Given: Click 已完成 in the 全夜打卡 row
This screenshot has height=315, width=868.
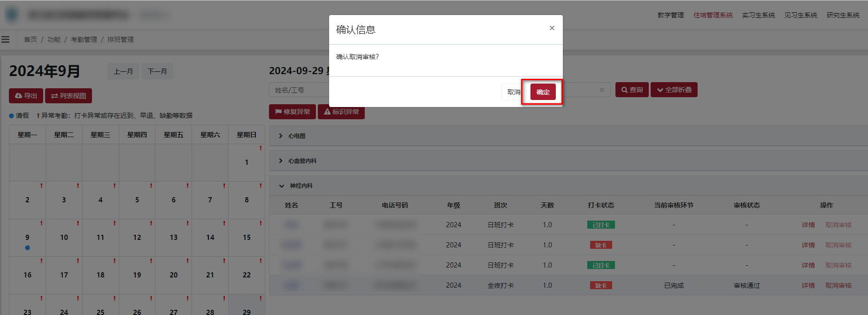Looking at the screenshot, I should point(674,285).
